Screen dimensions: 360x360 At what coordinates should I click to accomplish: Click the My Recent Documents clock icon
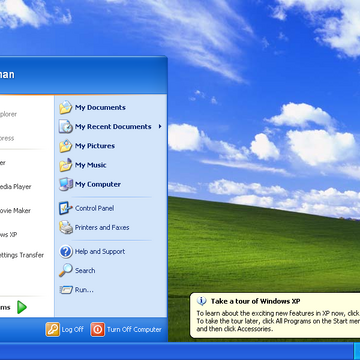point(66,127)
